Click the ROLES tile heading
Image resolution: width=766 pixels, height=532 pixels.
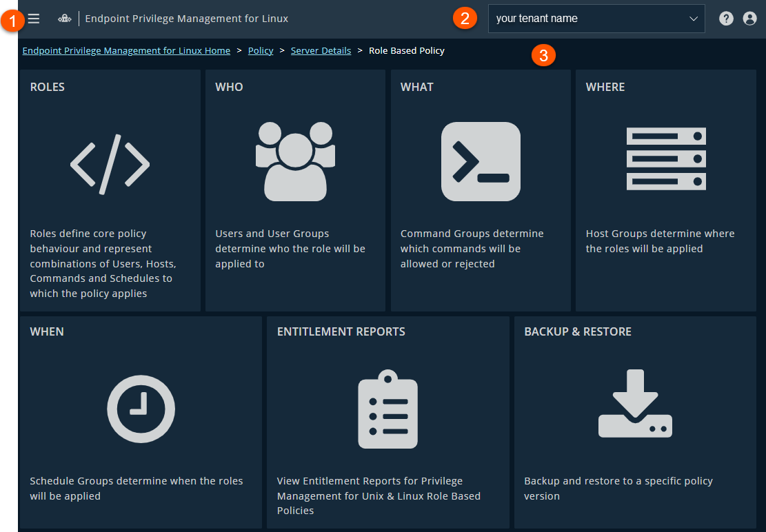click(48, 87)
